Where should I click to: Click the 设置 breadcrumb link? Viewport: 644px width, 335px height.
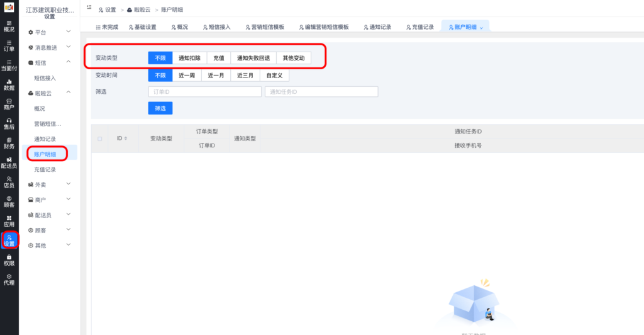point(107,9)
